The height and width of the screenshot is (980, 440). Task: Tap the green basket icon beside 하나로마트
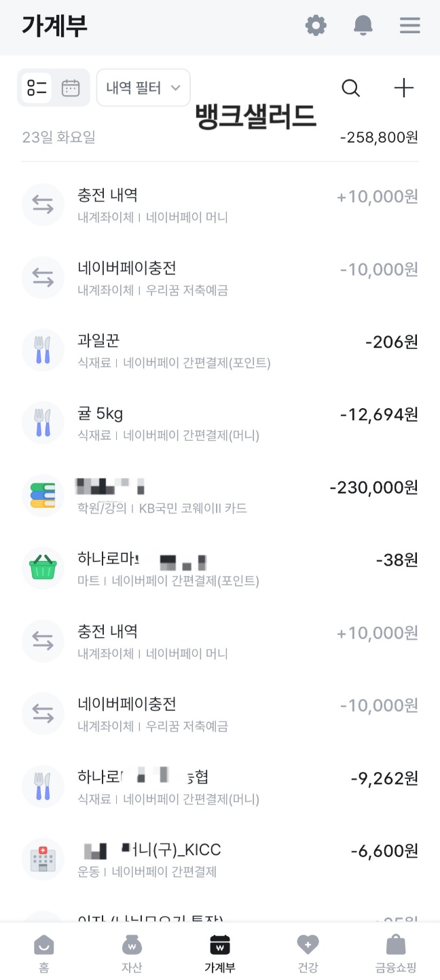tap(43, 568)
